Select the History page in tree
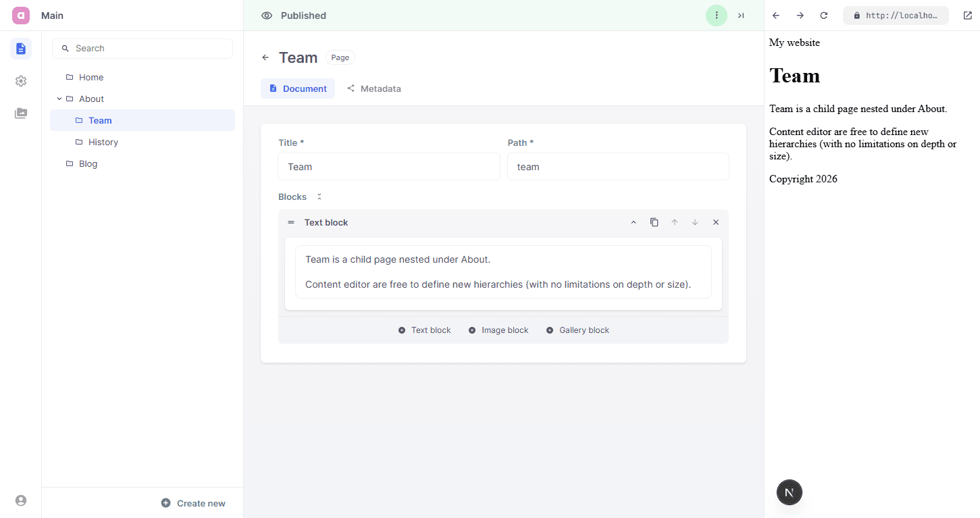The width and height of the screenshot is (980, 518). click(x=103, y=142)
